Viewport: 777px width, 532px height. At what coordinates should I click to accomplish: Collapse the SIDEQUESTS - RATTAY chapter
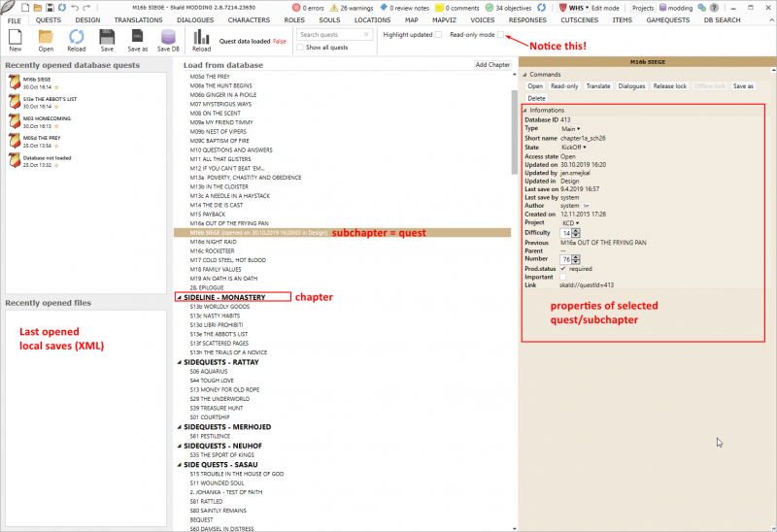click(x=180, y=362)
